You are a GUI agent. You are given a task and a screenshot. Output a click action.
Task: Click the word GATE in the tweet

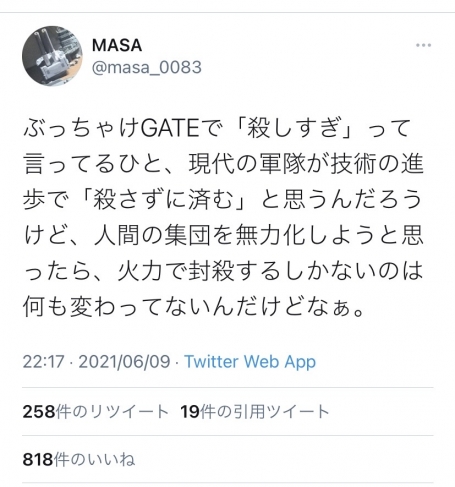(170, 128)
